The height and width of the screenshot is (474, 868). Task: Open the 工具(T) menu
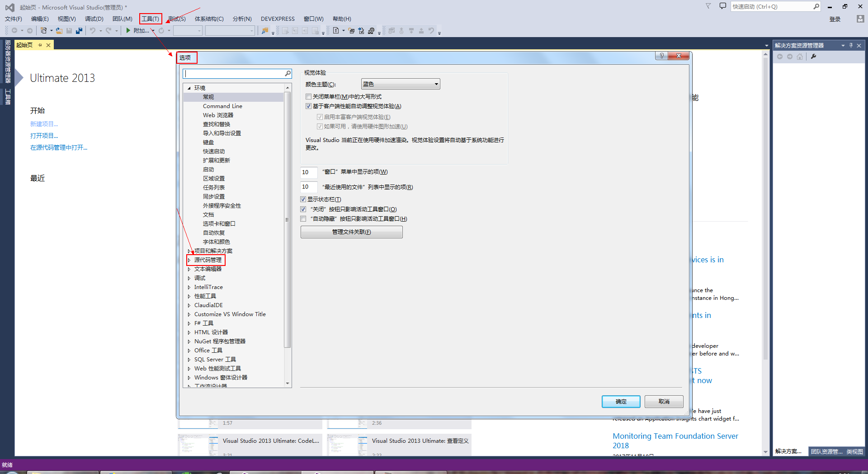coord(150,19)
